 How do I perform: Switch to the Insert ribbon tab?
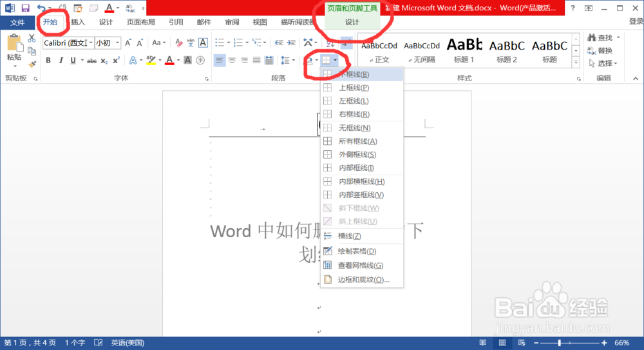coord(78,22)
